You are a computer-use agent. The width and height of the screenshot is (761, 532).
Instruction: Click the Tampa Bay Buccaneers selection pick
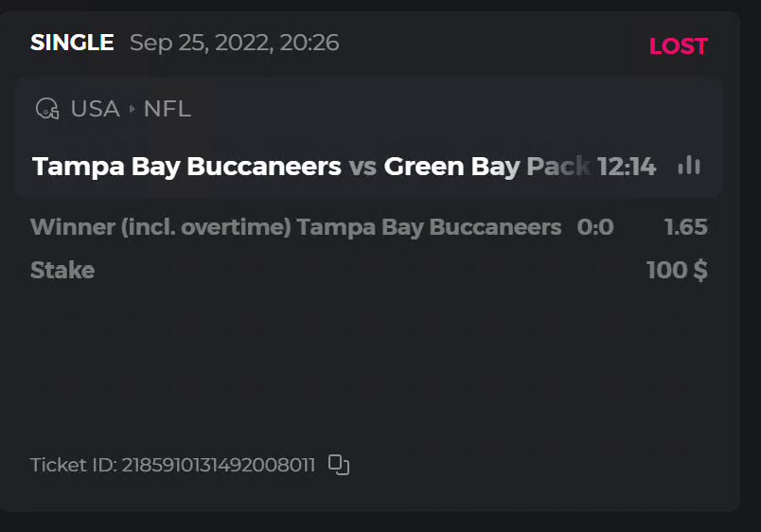[x=429, y=227]
